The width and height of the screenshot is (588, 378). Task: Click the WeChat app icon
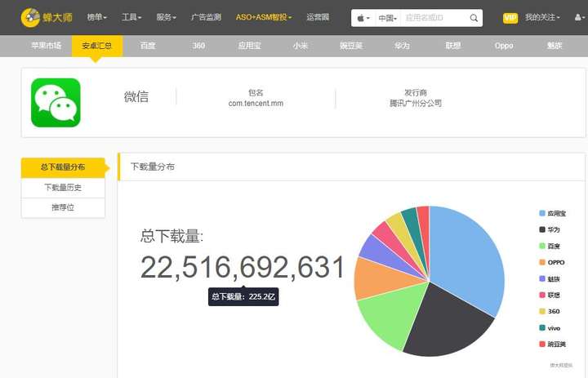[56, 102]
